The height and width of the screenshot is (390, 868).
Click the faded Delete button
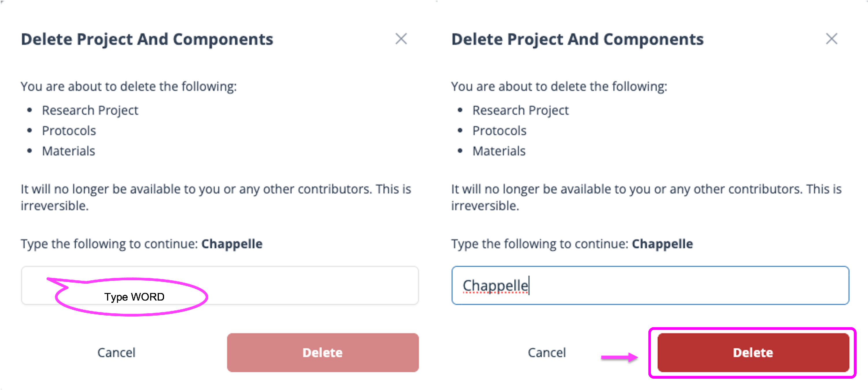[x=323, y=352]
